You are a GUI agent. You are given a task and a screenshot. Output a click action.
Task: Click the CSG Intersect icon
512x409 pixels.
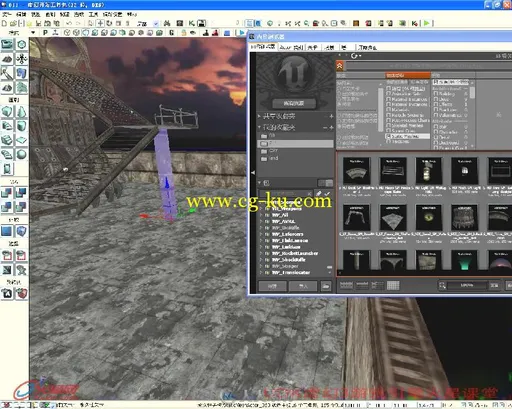pos(7,207)
